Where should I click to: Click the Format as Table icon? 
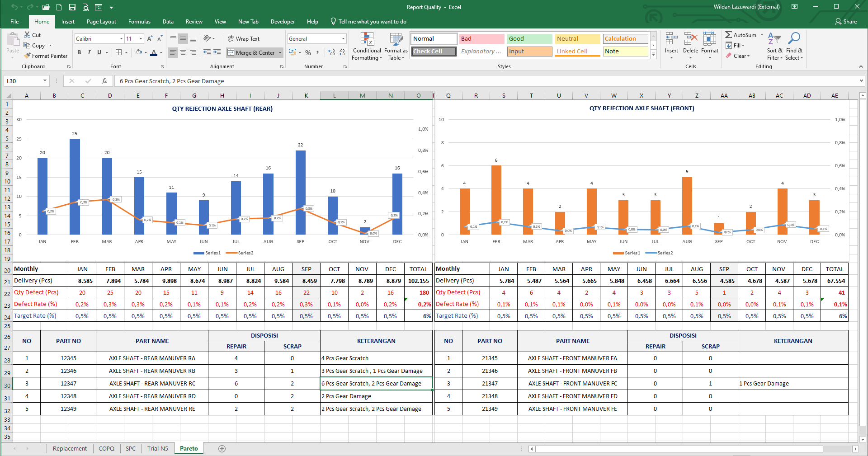tap(396, 40)
